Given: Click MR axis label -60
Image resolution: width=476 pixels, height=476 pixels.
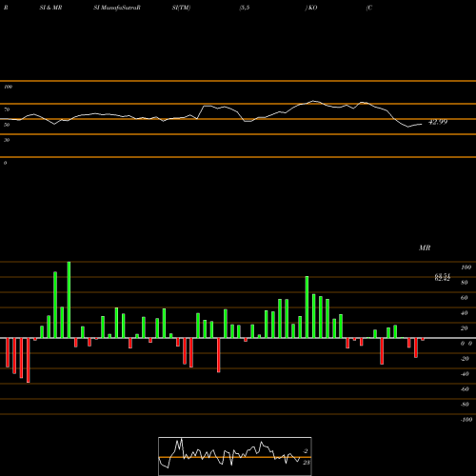Looking at the screenshot, I should 465,389.
